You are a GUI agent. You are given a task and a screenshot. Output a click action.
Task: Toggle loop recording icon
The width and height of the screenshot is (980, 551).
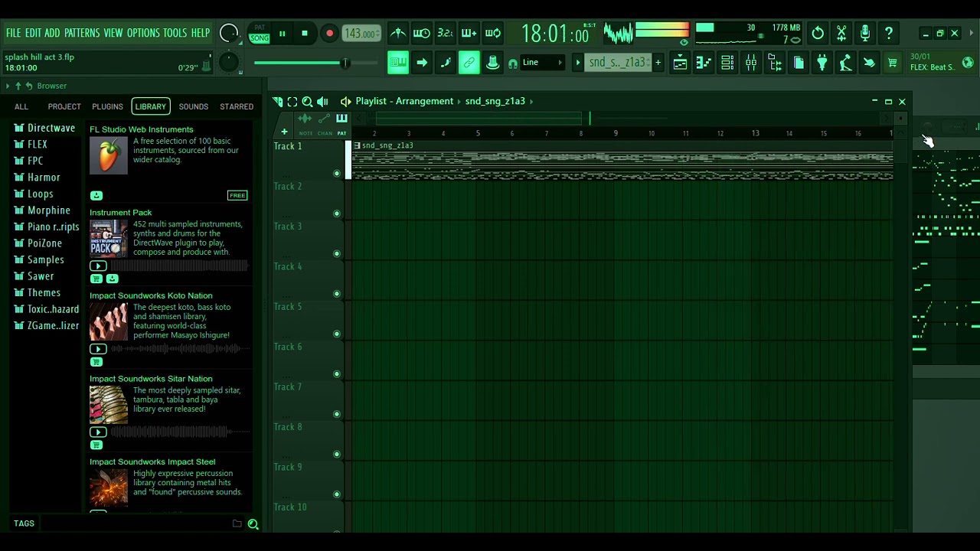click(x=493, y=33)
